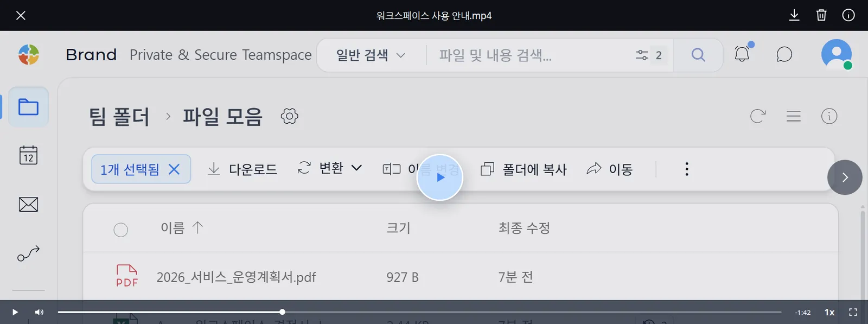
Task: Download the video file from top bar
Action: (x=794, y=15)
